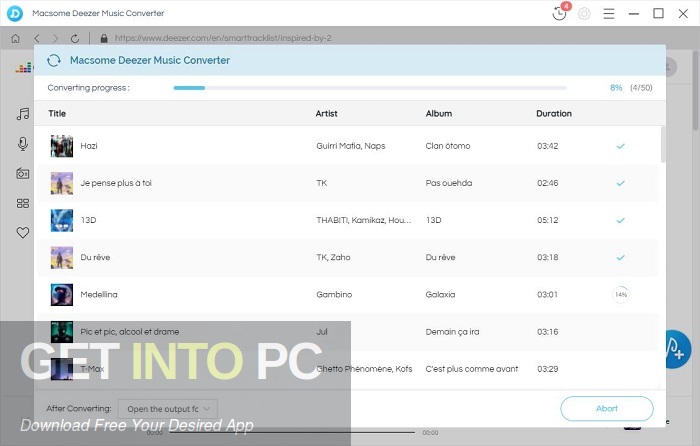The image size is (700, 446).
Task: Click checkmark on Je pense plus à toi
Action: point(621,183)
